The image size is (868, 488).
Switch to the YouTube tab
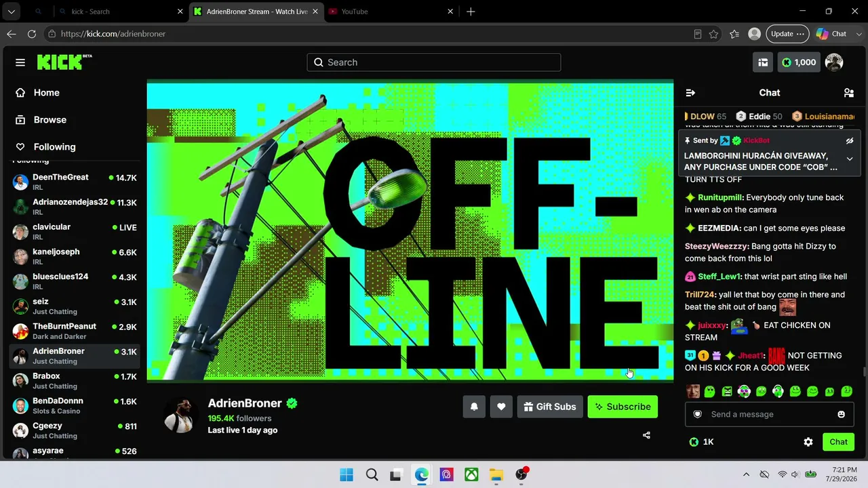[x=391, y=12]
